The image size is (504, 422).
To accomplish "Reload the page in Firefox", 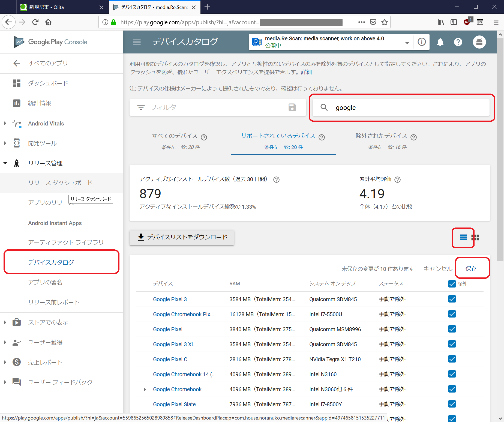I will pyautogui.click(x=35, y=22).
